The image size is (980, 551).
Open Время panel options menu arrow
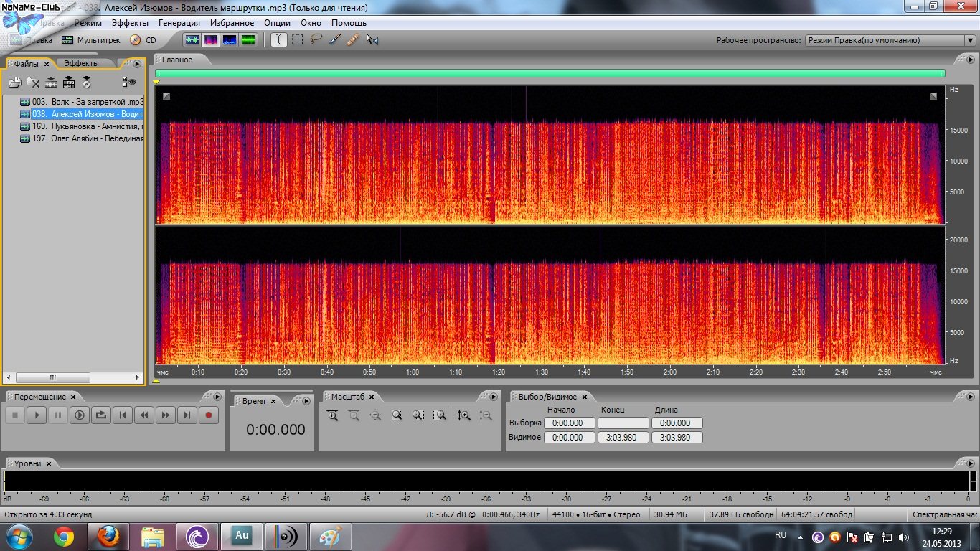pos(307,401)
